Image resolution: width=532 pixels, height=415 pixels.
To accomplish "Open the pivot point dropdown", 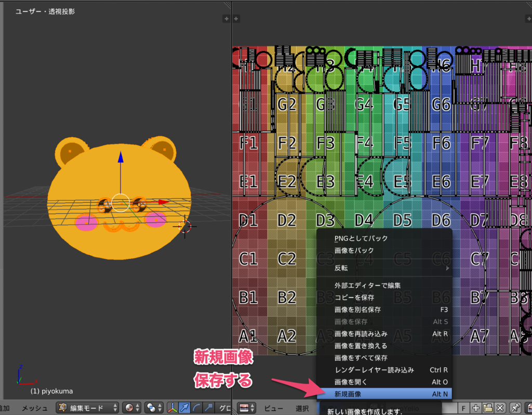I will 152,408.
